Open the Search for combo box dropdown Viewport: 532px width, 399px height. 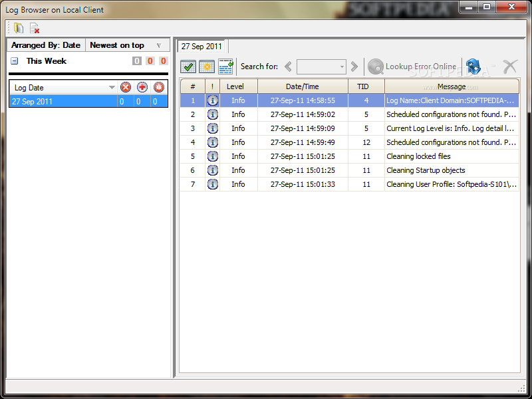pyautogui.click(x=342, y=67)
